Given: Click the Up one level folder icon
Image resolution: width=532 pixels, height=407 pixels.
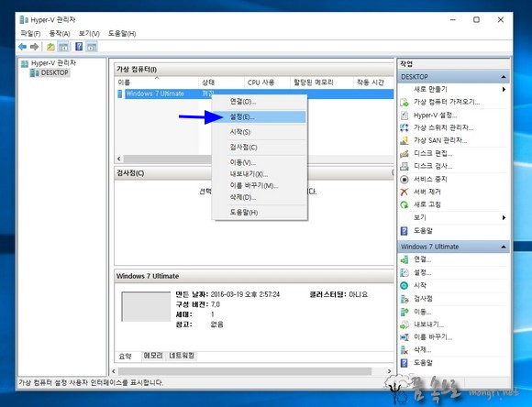Looking at the screenshot, I should point(50,47).
